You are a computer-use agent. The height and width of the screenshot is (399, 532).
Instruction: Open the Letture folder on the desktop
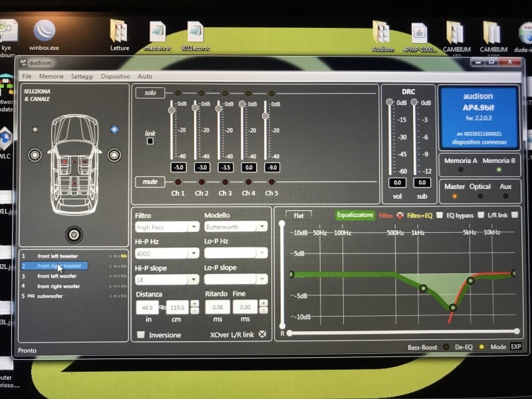pos(120,36)
